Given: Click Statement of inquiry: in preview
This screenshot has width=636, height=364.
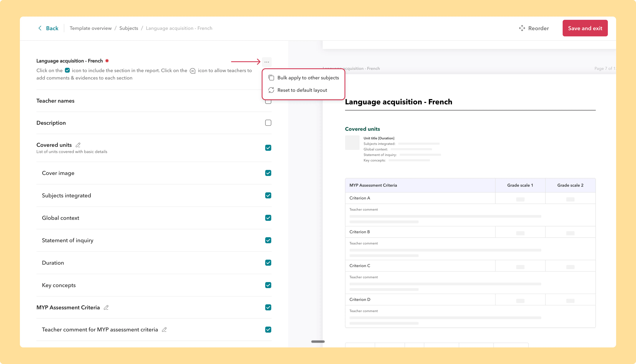Looking at the screenshot, I should click(380, 155).
